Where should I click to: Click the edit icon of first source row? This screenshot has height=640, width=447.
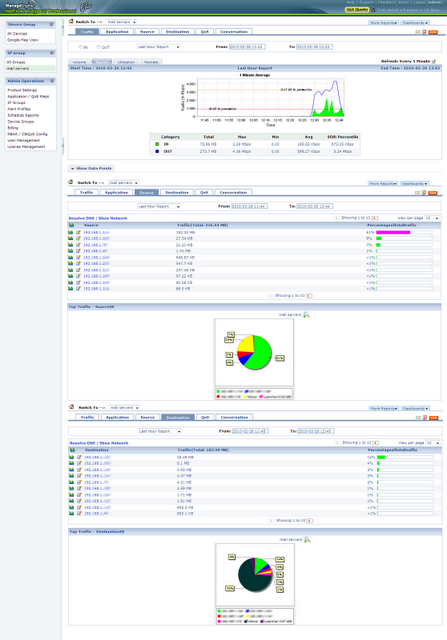(78, 232)
